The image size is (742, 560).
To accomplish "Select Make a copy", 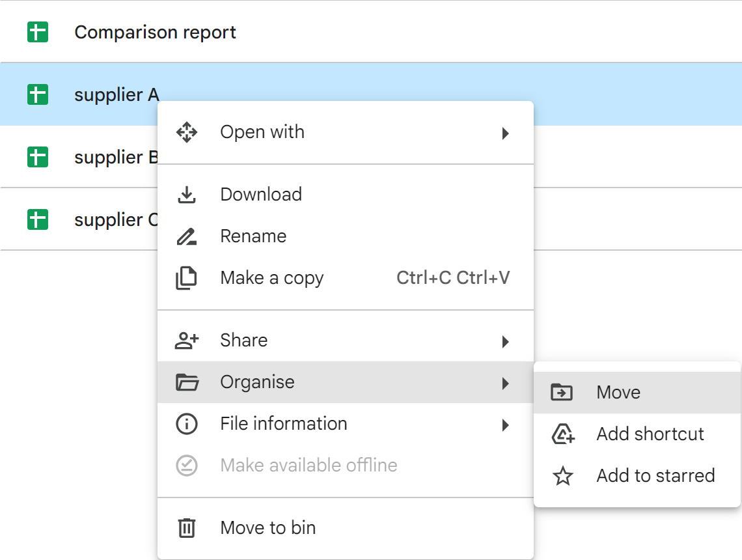I will coord(346,278).
